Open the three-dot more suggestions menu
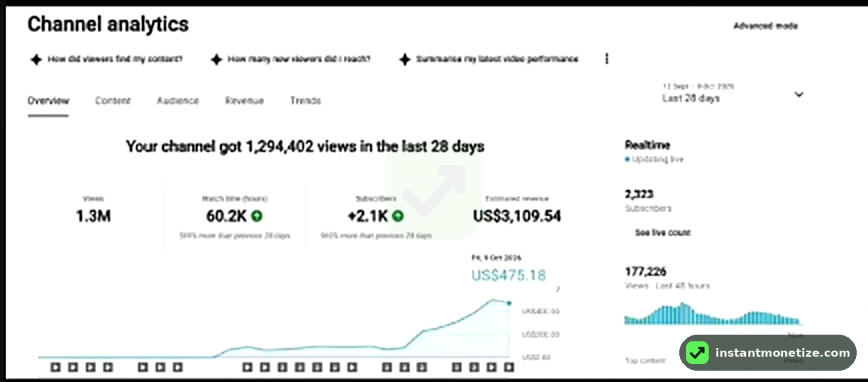Viewport: 868px width, 382px height. pos(607,59)
